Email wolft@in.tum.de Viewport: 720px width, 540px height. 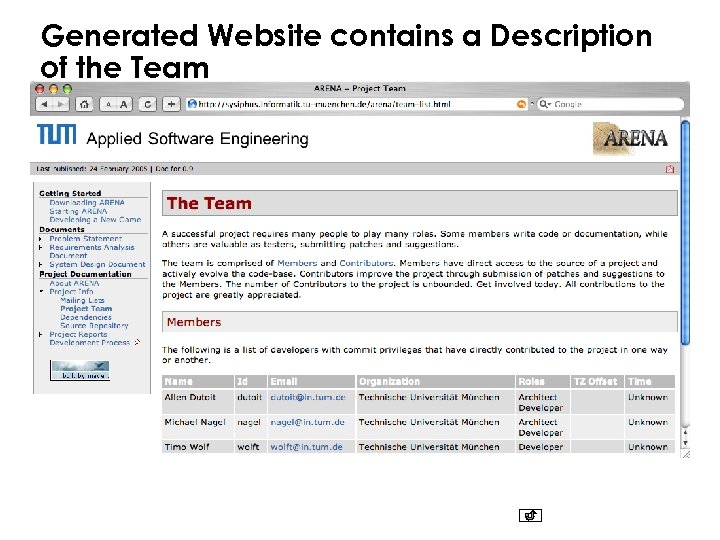(306, 447)
